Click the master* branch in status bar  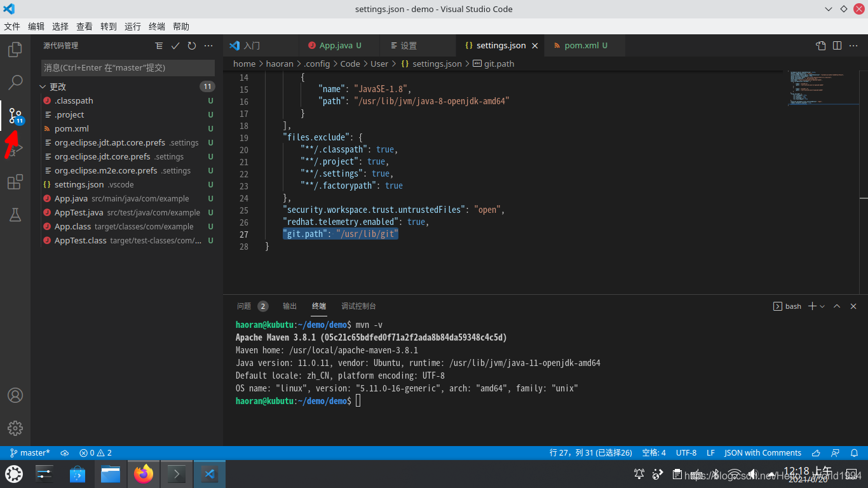(30, 453)
